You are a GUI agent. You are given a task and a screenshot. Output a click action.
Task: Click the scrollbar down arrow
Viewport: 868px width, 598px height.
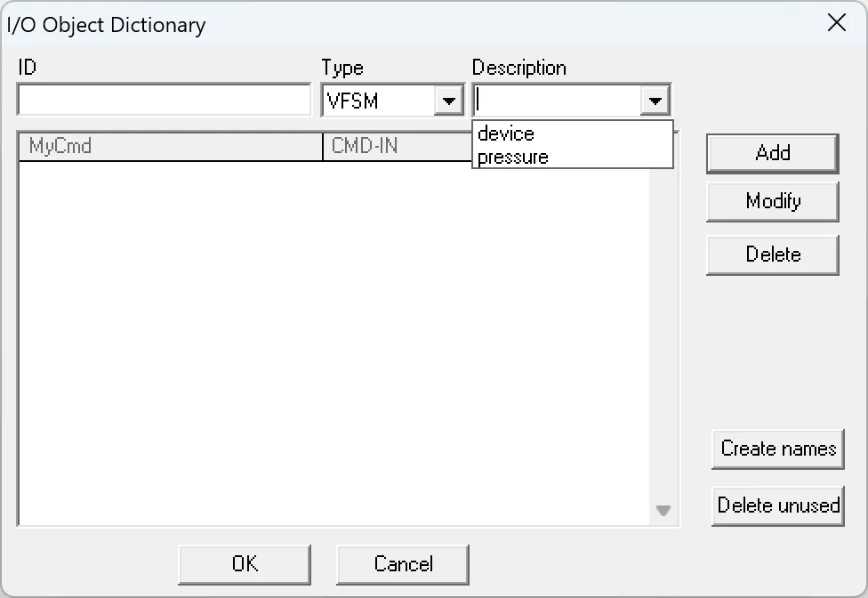663,510
